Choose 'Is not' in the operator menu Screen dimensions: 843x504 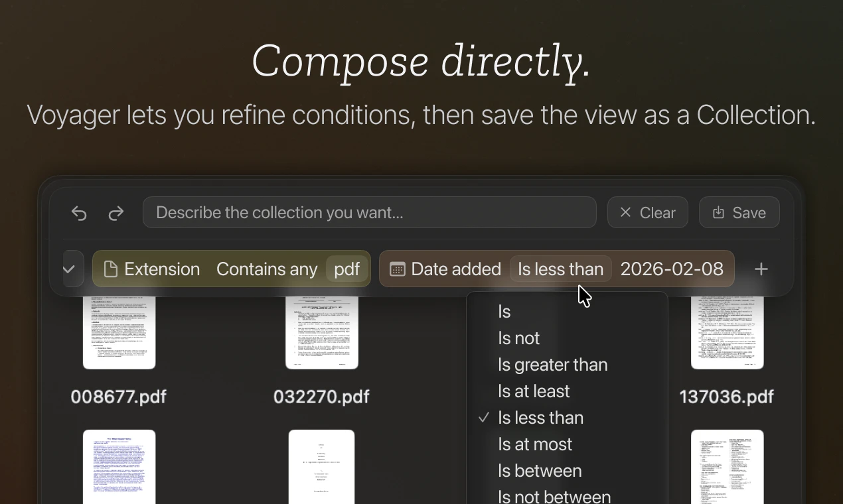tap(518, 338)
